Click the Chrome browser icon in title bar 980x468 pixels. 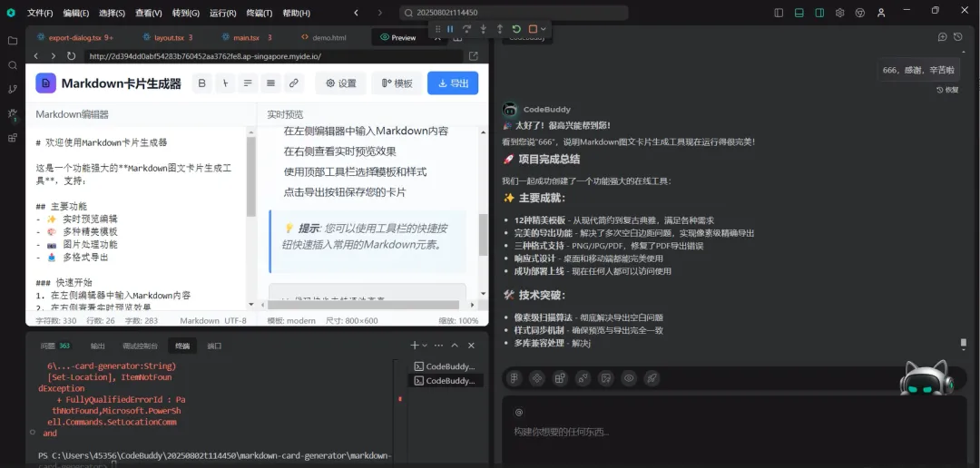[860, 13]
